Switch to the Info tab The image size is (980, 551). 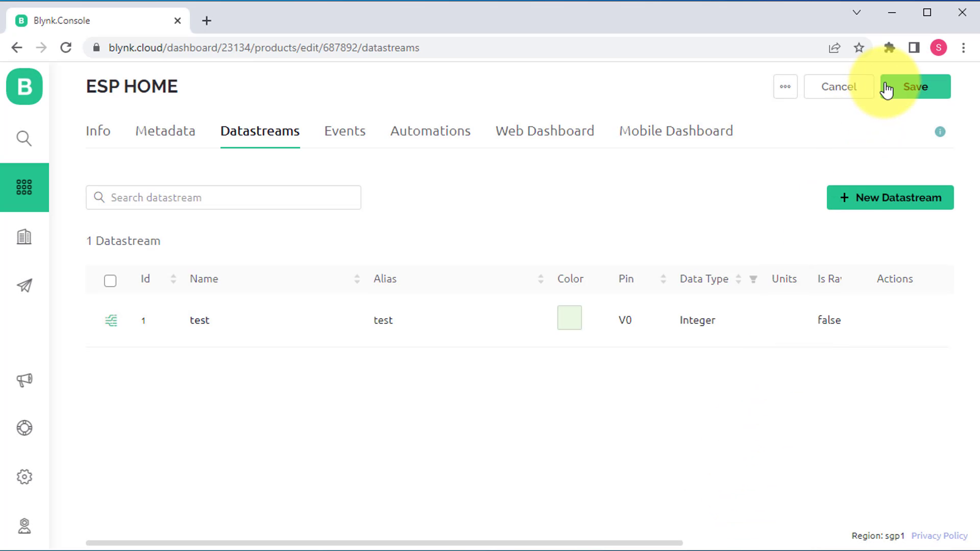(x=98, y=131)
